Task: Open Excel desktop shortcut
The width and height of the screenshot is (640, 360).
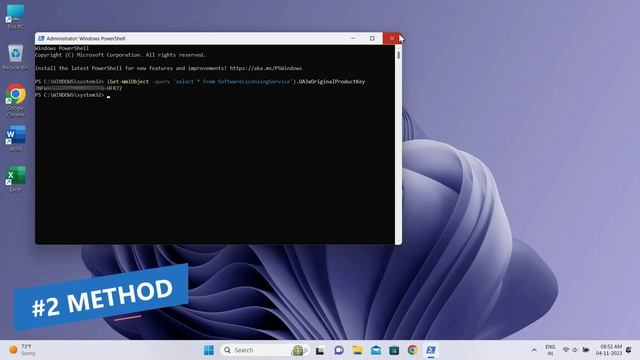Action: 16,179
